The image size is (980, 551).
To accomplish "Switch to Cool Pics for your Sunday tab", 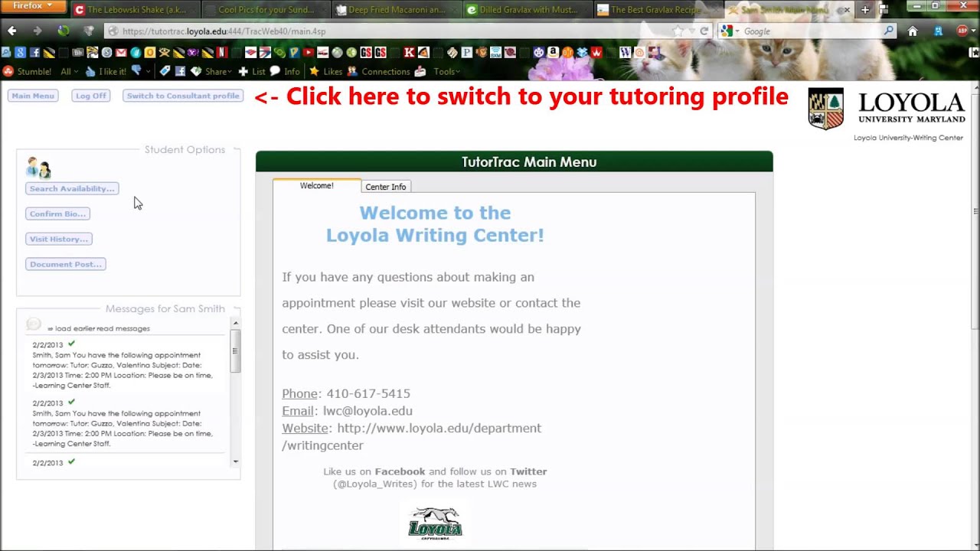I will pos(266,10).
